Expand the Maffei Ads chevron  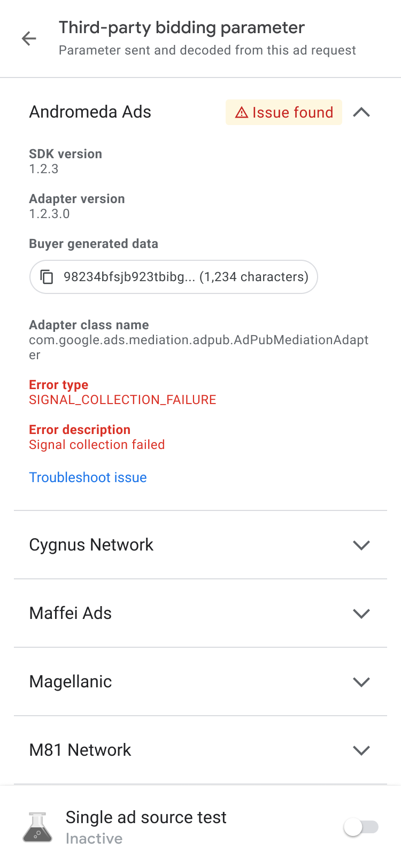[361, 614]
